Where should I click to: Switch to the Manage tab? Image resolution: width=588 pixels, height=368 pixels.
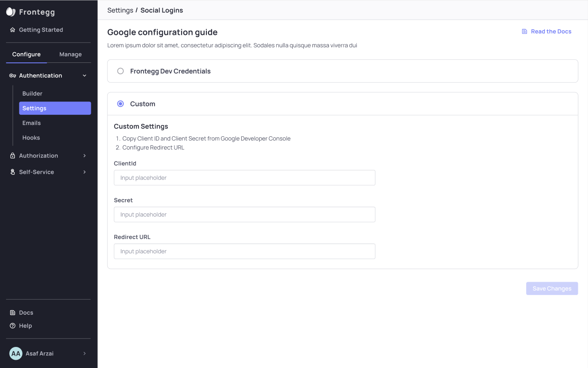point(71,54)
